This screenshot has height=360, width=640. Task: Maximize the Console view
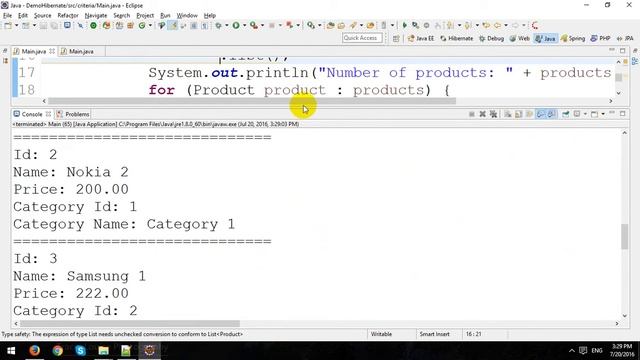pyautogui.click(x=622, y=113)
